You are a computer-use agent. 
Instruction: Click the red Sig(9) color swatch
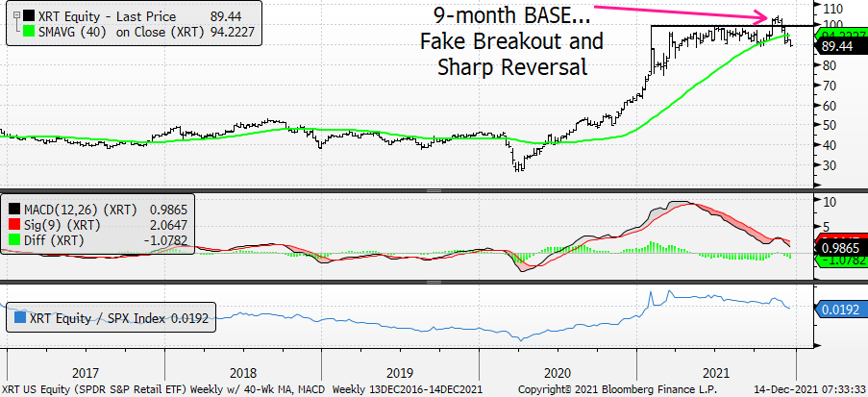13,225
